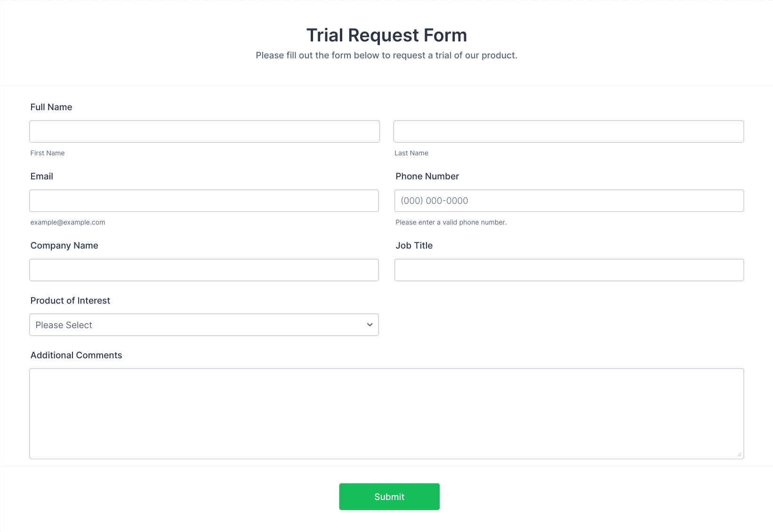Click the Full Name label

click(51, 107)
